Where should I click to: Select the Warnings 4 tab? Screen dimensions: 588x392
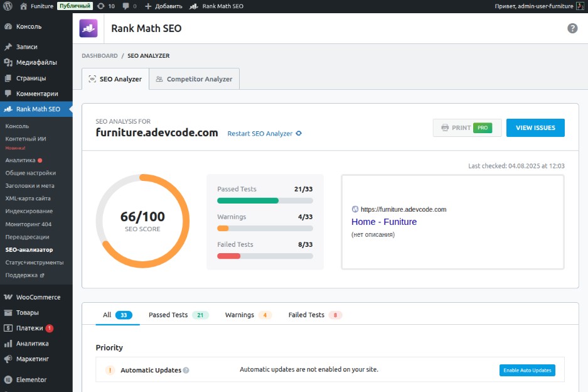249,315
